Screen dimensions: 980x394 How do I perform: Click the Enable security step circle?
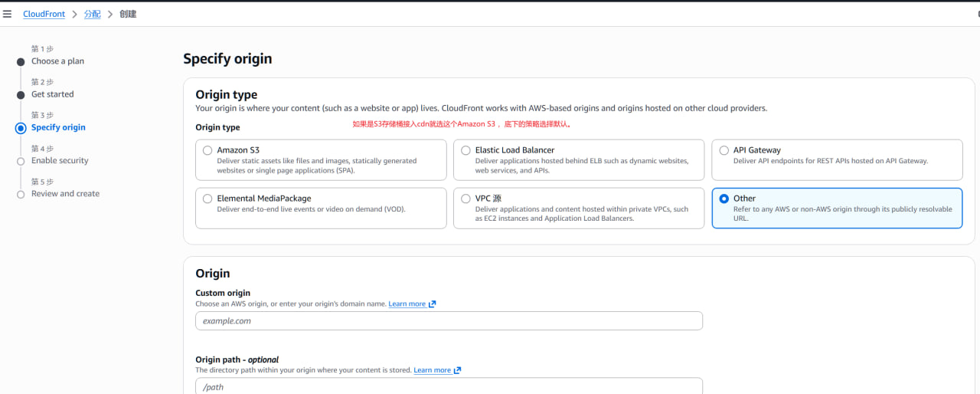(21, 161)
